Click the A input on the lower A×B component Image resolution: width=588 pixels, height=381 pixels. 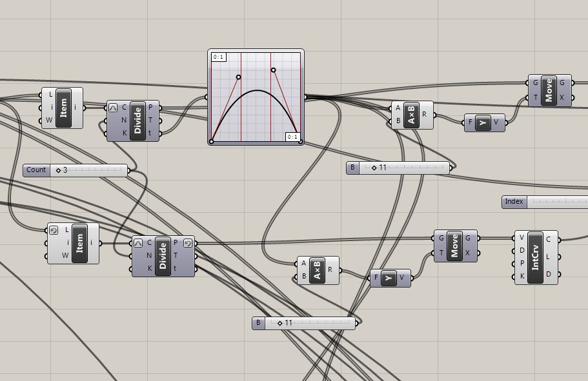(304, 264)
